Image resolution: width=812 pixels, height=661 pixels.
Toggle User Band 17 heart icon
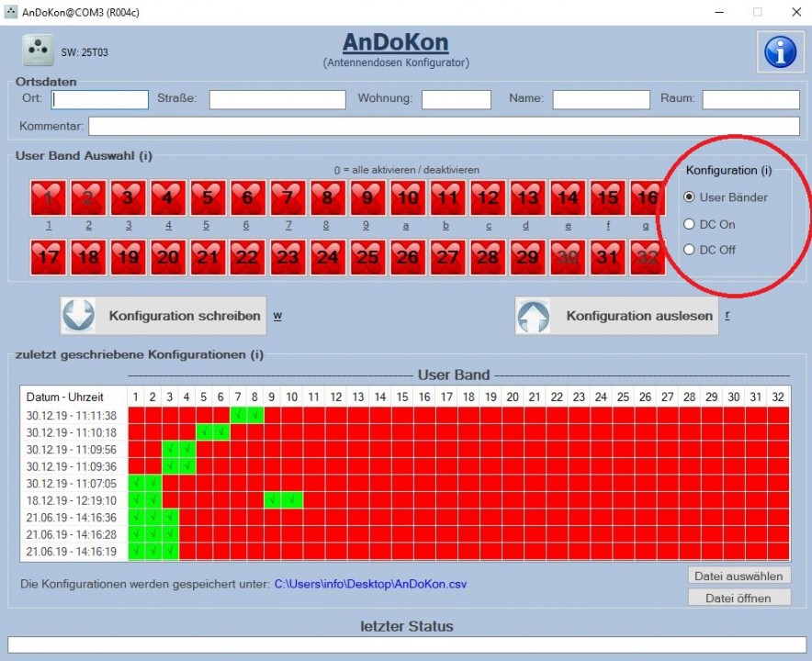(48, 258)
